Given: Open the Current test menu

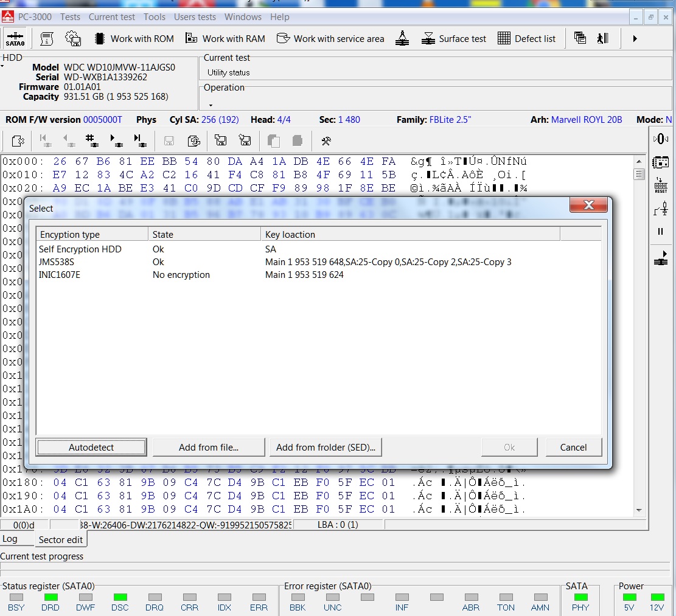Looking at the screenshot, I should tap(112, 17).
